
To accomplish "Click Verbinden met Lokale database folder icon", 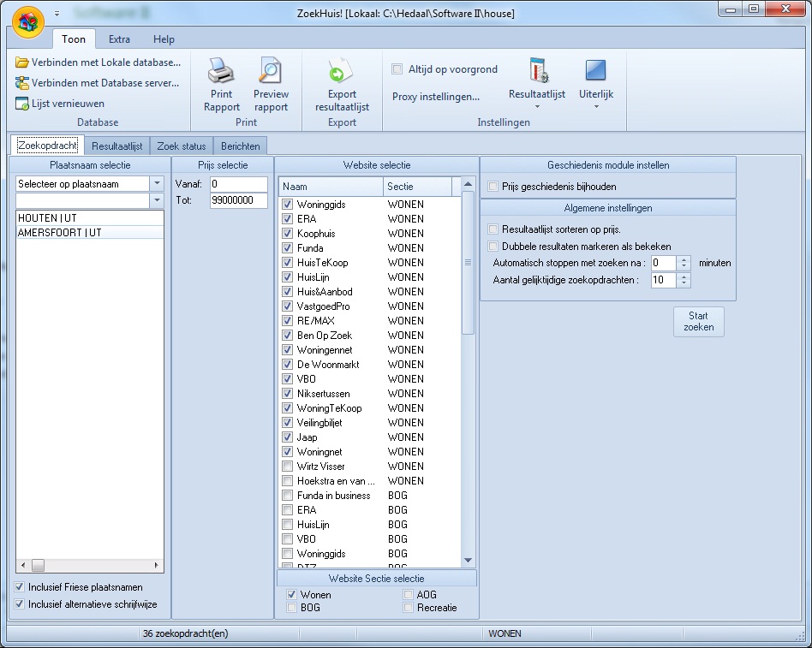I will pos(22,62).
